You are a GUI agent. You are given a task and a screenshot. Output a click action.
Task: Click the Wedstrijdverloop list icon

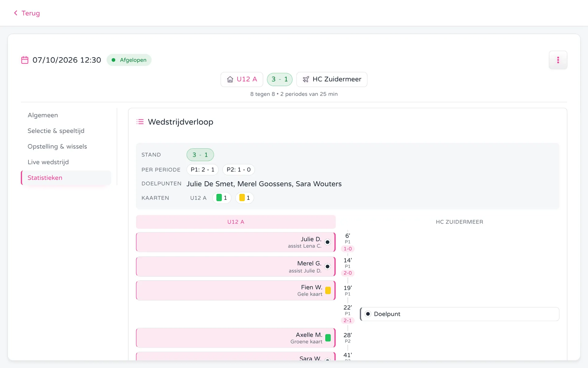click(x=140, y=122)
